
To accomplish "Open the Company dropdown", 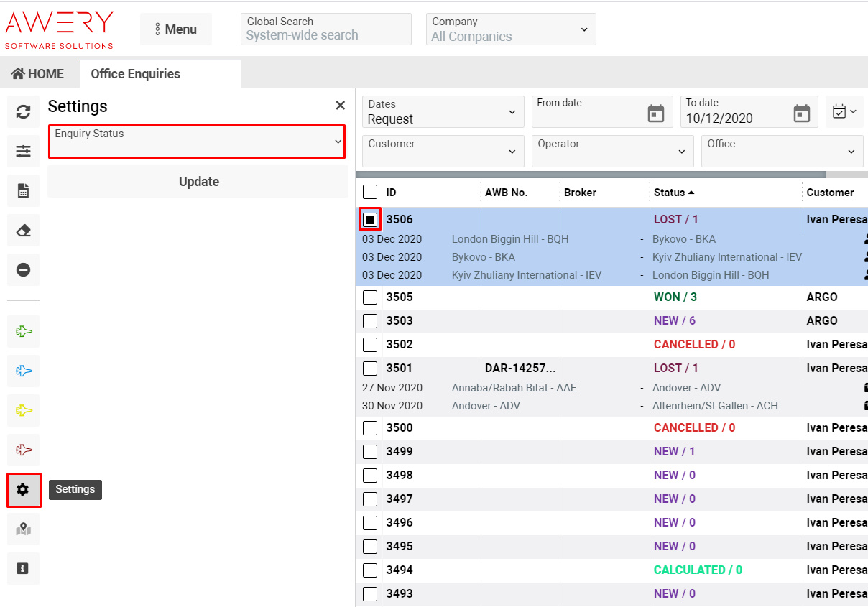I will pos(510,29).
